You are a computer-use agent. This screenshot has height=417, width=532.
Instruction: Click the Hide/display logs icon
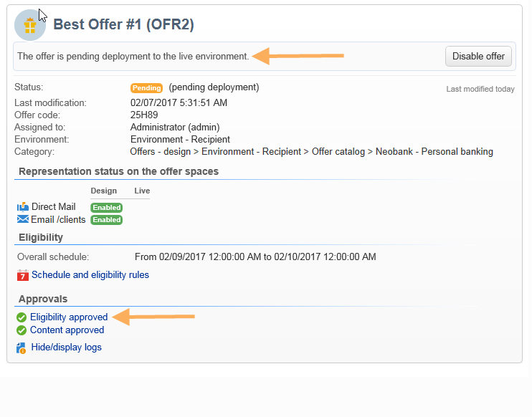pyautogui.click(x=22, y=348)
